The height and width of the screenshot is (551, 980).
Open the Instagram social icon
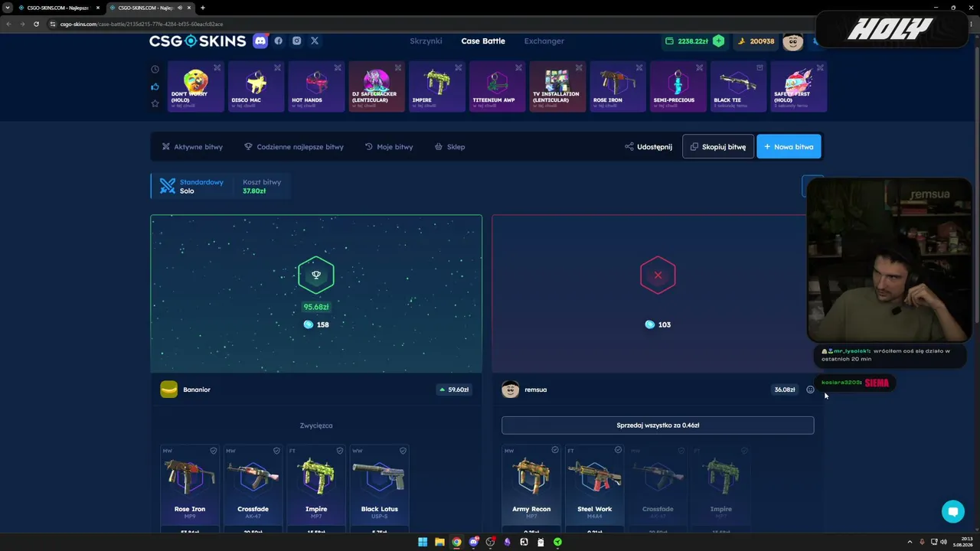pos(296,41)
